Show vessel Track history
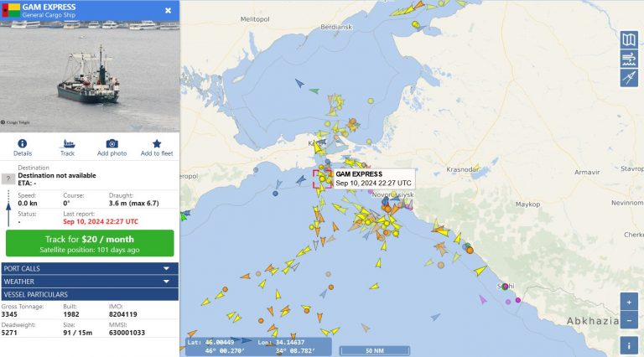 click(x=67, y=147)
